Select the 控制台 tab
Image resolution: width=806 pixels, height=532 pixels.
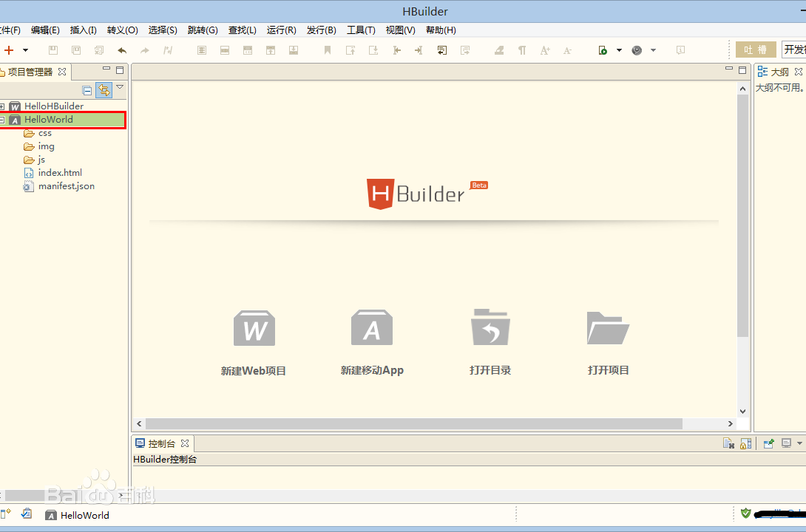click(161, 443)
